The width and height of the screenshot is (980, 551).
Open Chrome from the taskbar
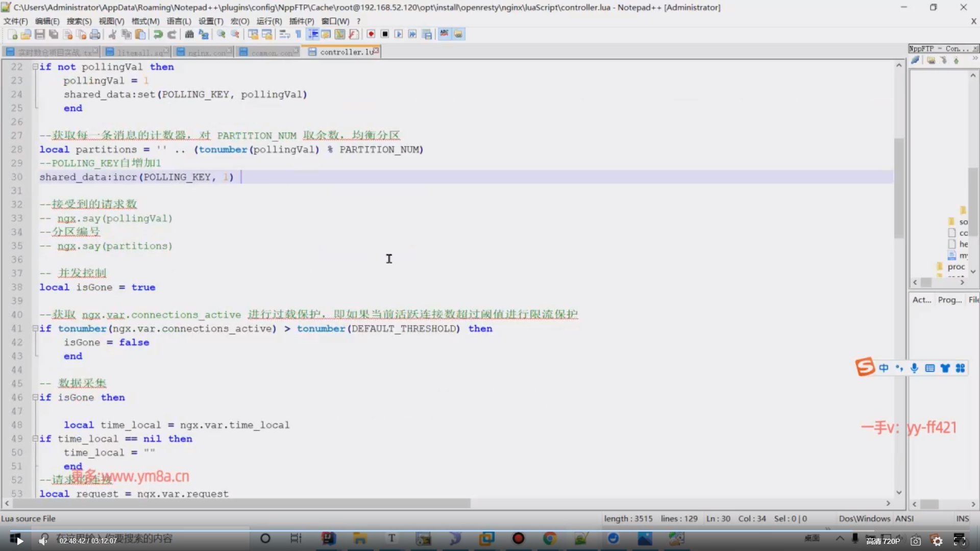tap(550, 538)
